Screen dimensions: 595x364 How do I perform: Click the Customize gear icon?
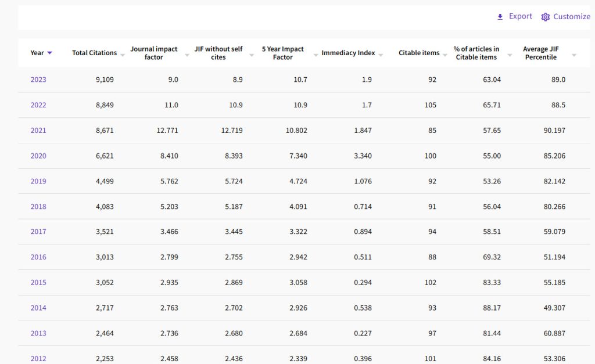(x=545, y=17)
